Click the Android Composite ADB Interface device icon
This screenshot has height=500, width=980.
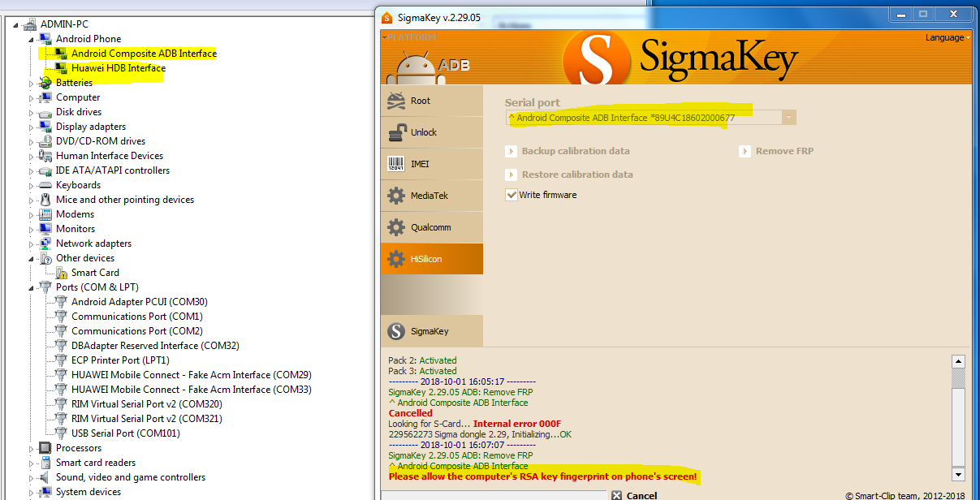[x=61, y=54]
